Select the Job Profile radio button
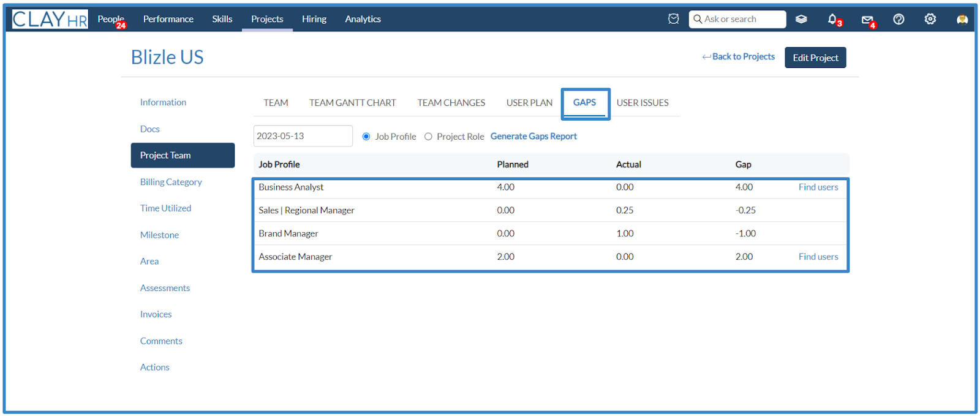 pos(366,137)
